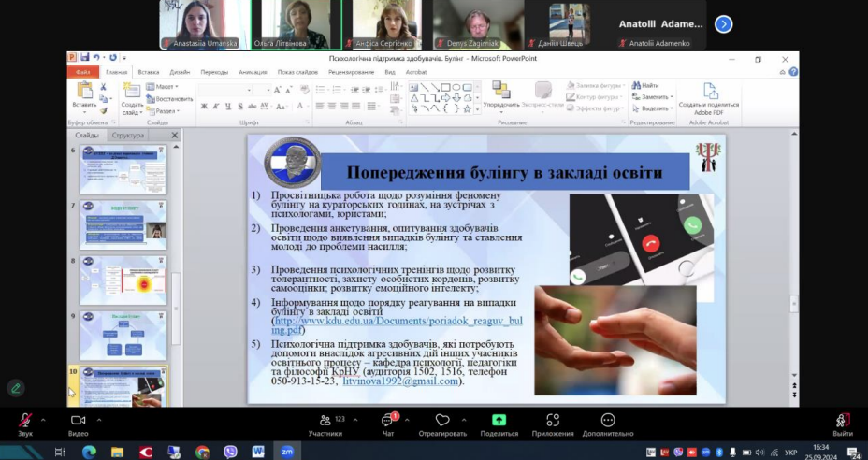Open the Чат panel with unread message
This screenshot has height=460, width=868.
click(x=388, y=425)
